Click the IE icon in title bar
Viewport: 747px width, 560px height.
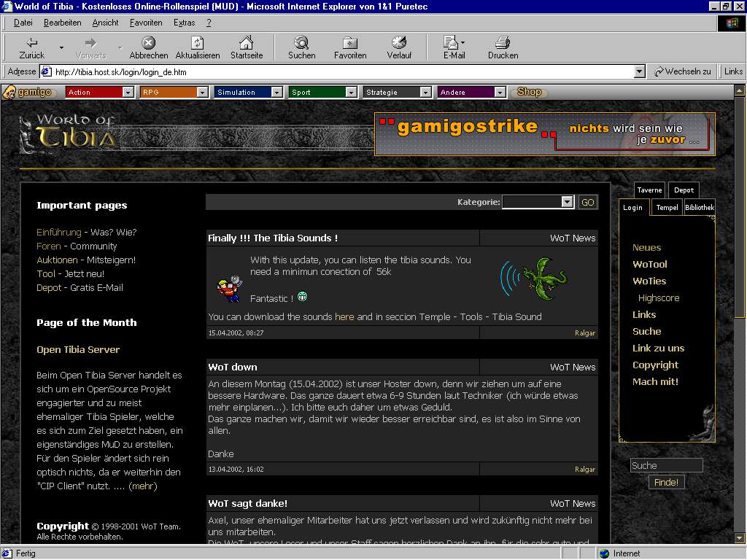(7, 6)
